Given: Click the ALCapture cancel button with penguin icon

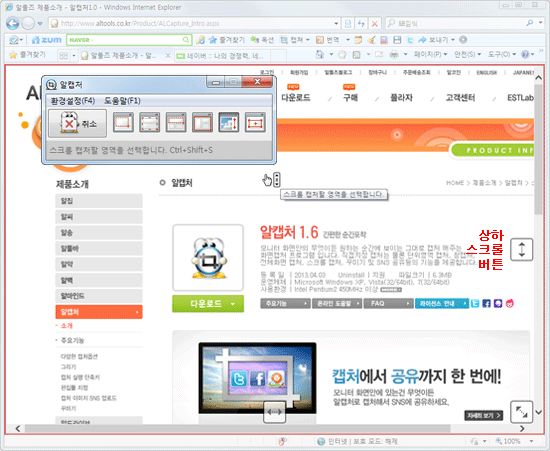Looking at the screenshot, I should (77, 123).
